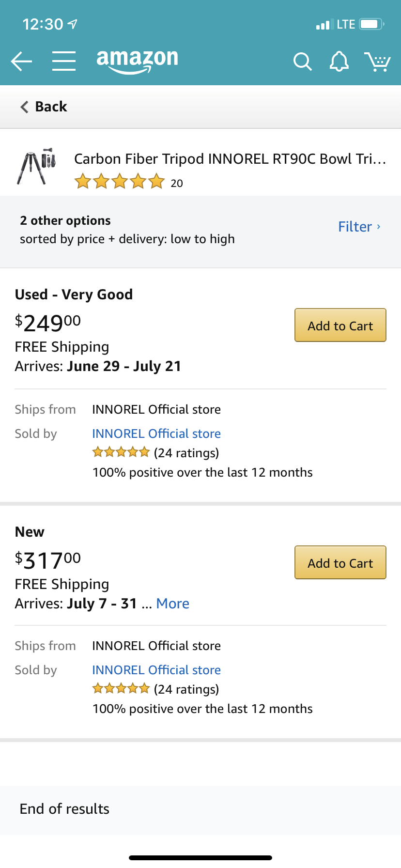Open INNOREL store link for used offer
This screenshot has height=868, width=401.
156,434
